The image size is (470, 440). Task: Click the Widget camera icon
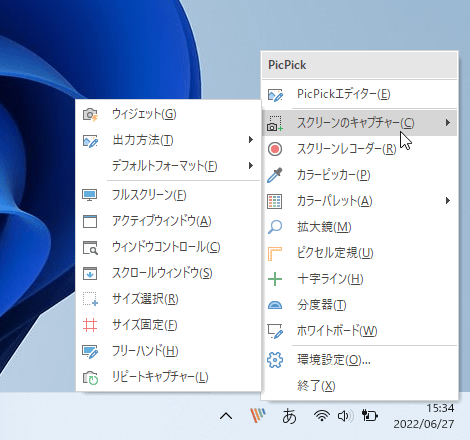coord(90,115)
